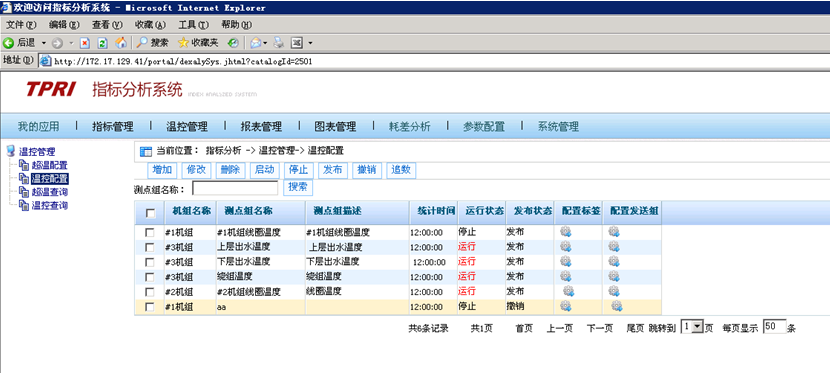Open the 编辑(E) menu
This screenshot has height=373, width=830.
point(64,25)
